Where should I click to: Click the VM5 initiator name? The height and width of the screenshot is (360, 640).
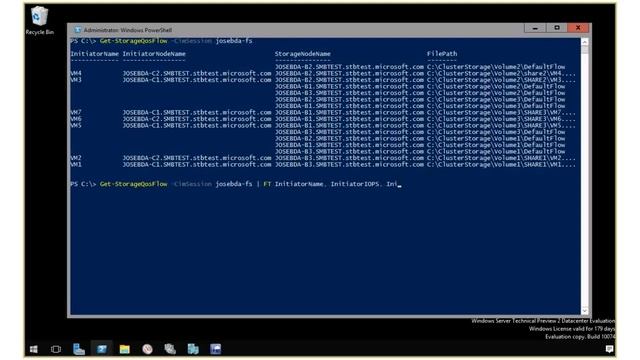tap(76, 125)
